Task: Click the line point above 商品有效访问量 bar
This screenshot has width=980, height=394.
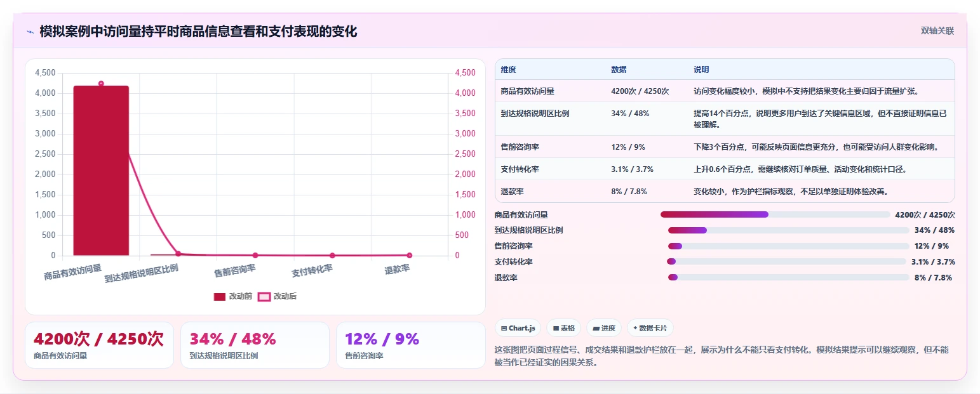Action: click(101, 84)
